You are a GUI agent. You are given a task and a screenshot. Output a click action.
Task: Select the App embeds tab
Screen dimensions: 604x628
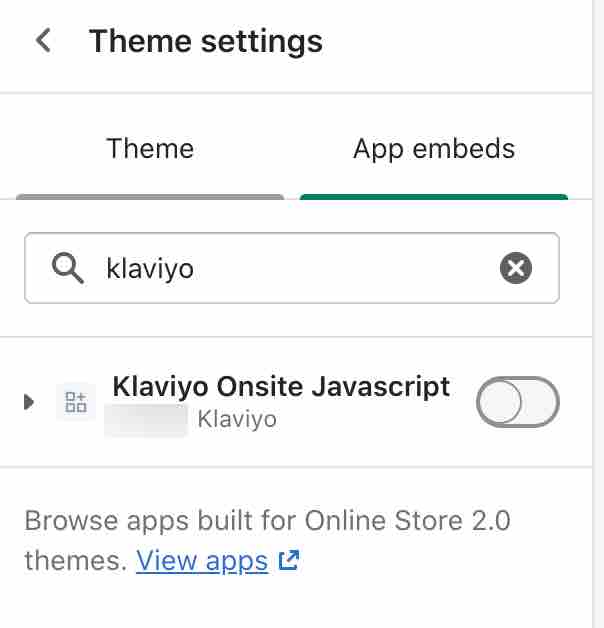tap(434, 149)
